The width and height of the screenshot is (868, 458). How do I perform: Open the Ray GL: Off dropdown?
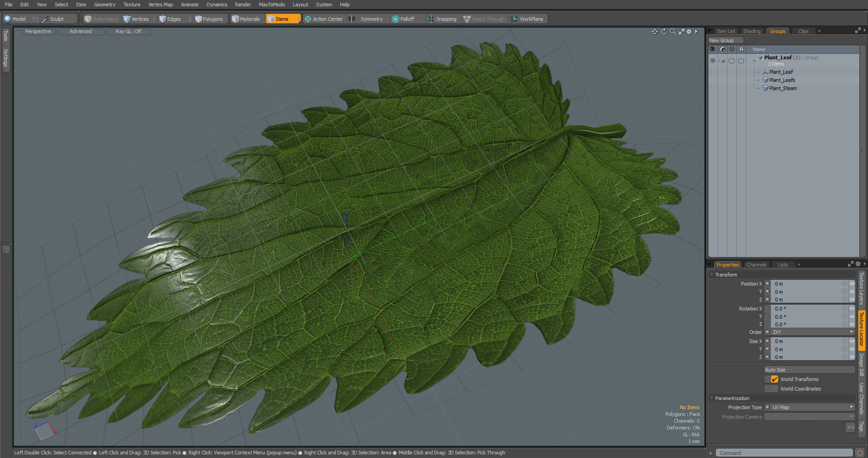point(128,32)
